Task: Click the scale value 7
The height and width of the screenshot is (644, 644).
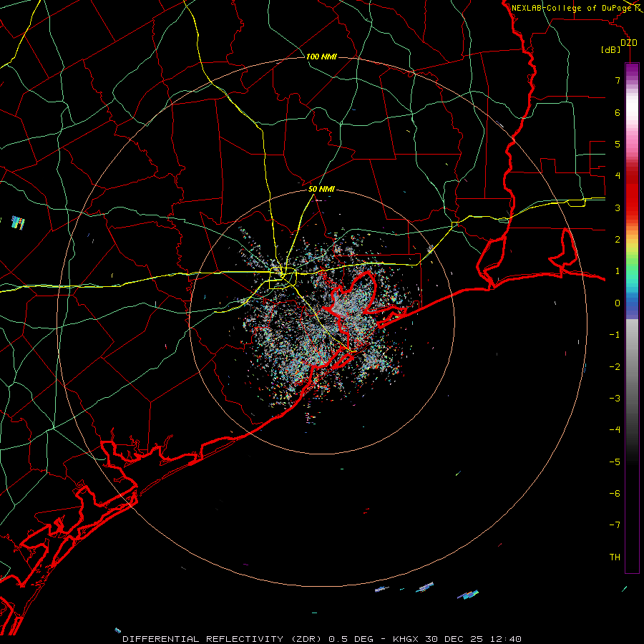Action: [x=618, y=80]
